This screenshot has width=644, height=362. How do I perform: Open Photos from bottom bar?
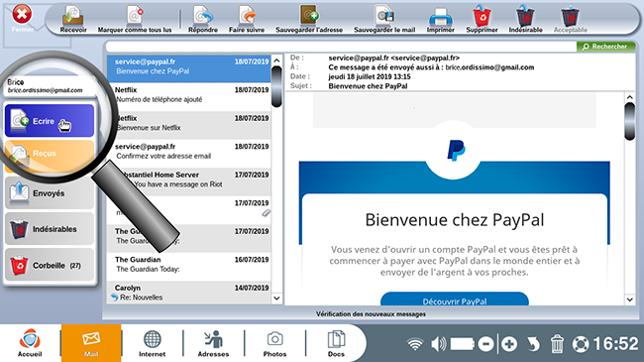274,343
